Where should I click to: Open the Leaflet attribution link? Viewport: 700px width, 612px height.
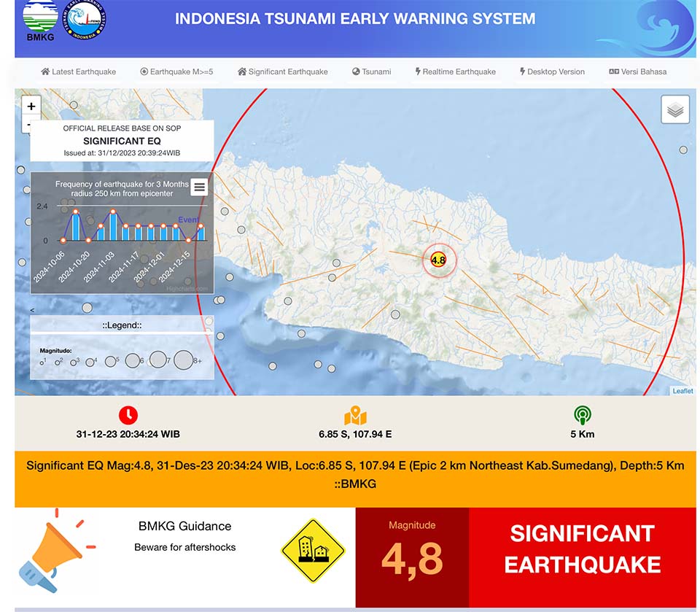coord(682,391)
